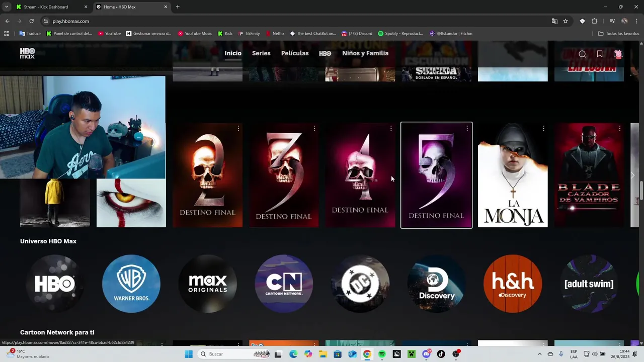Close the Home HBO Max tab
This screenshot has height=362, width=644.
tap(166, 7)
